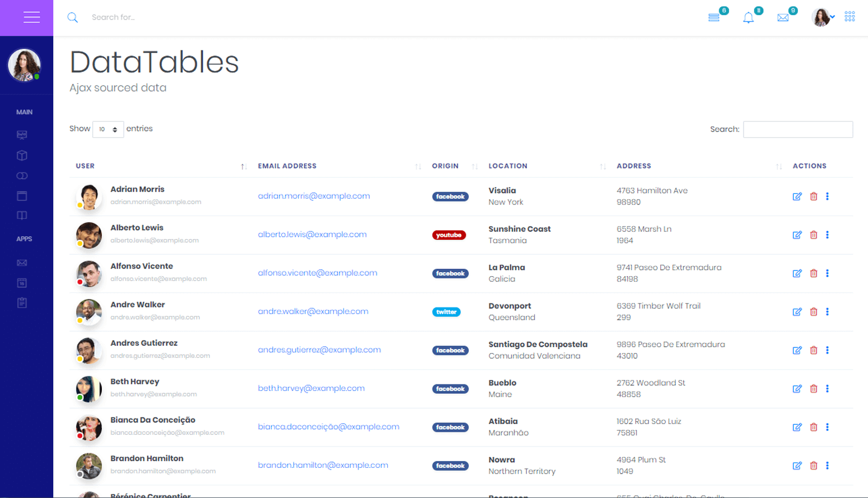
Task: Click the cube icon in sidebar
Action: (22, 155)
